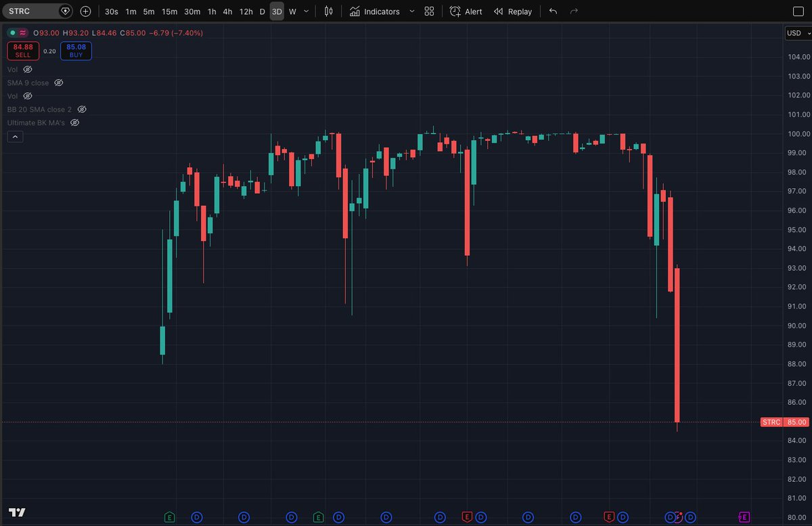
Task: Open the layout grid setup icon
Action: (x=429, y=12)
